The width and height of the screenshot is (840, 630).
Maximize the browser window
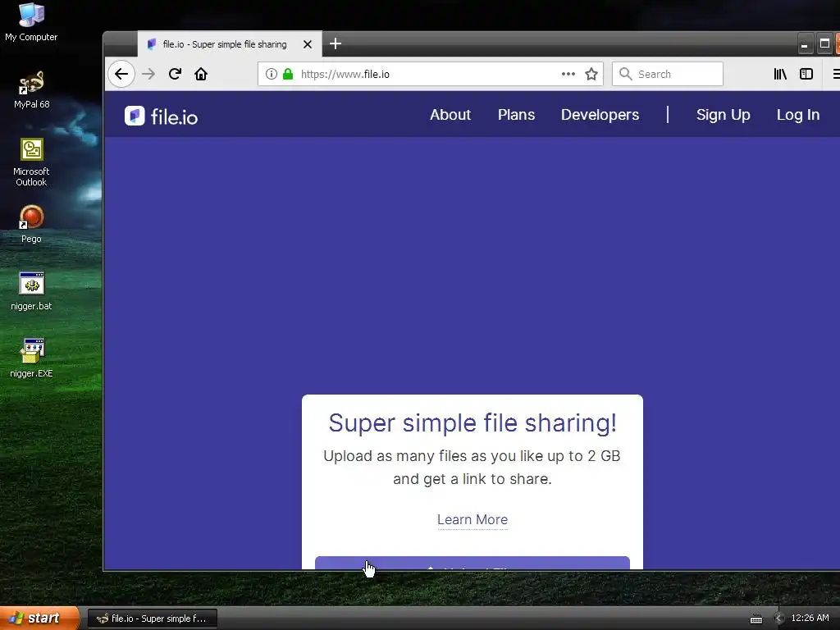(825, 44)
